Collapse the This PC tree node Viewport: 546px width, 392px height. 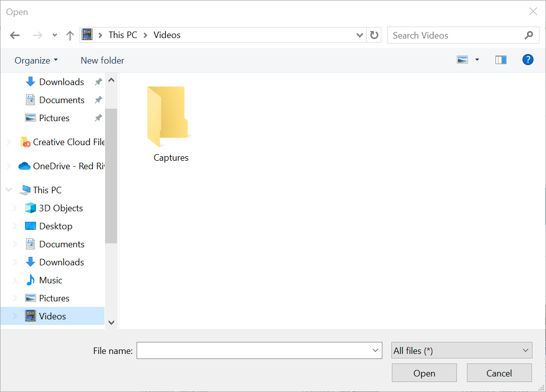point(9,190)
